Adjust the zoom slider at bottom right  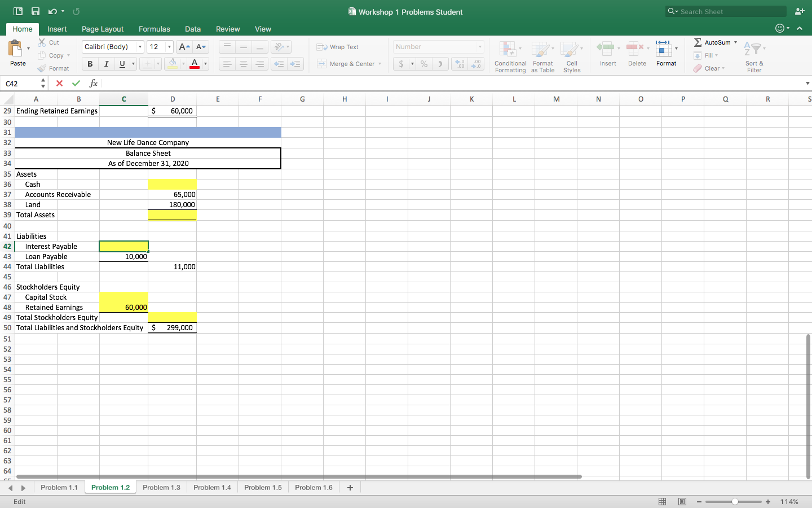(734, 501)
